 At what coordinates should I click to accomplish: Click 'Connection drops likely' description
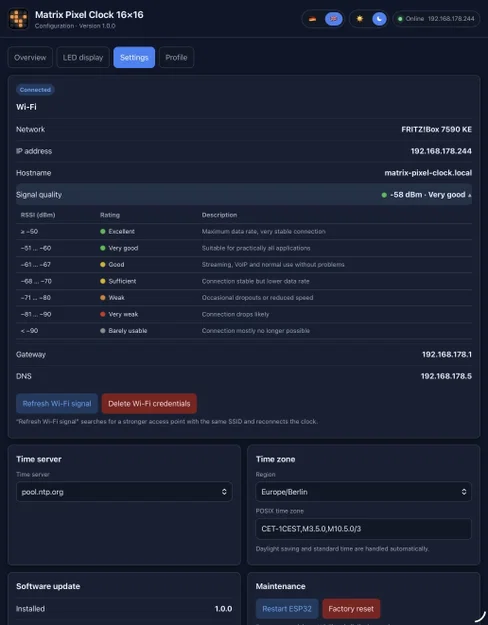pos(235,314)
